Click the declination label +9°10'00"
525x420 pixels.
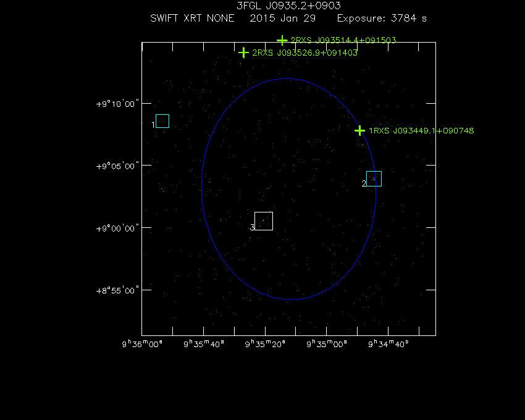point(117,104)
